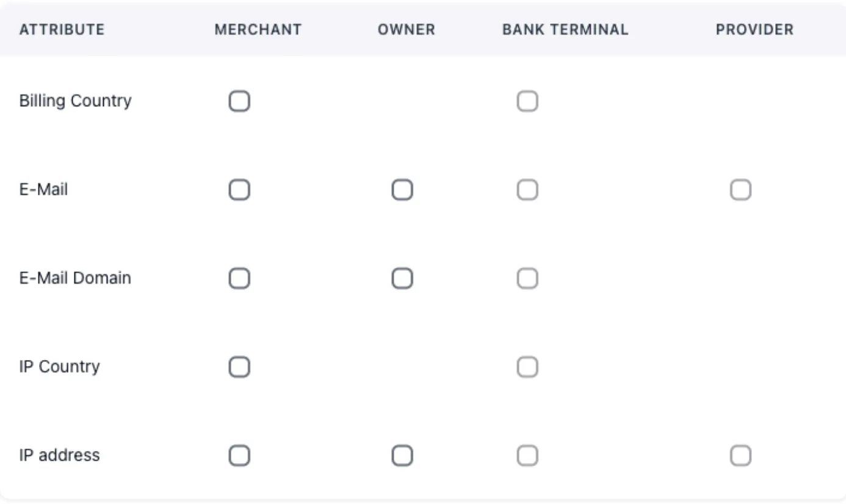Enable E-Mail Domain for Merchant
846x504 pixels.
(x=239, y=279)
